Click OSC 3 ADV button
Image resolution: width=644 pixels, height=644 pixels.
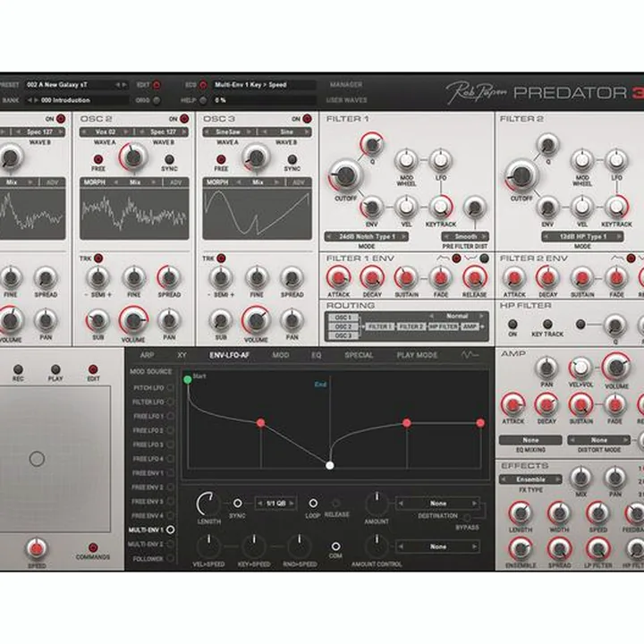coord(299,182)
